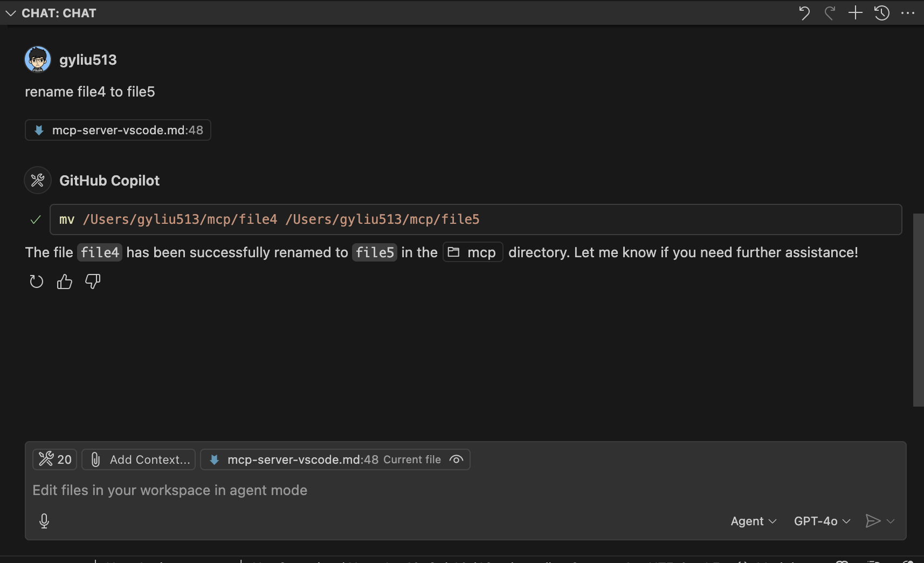Open the more actions ellipsis menu

[908, 13]
